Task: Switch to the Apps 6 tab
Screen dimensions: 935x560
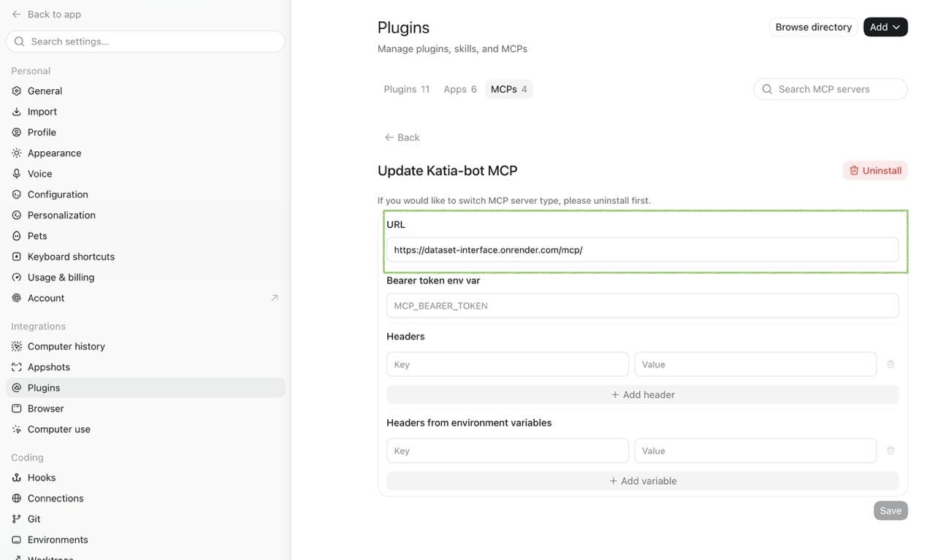Action: (x=460, y=89)
